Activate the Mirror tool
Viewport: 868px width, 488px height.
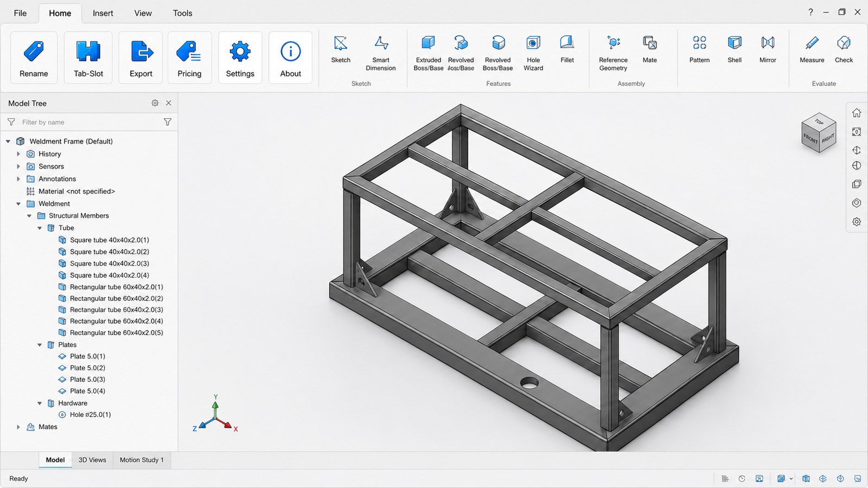coord(768,49)
